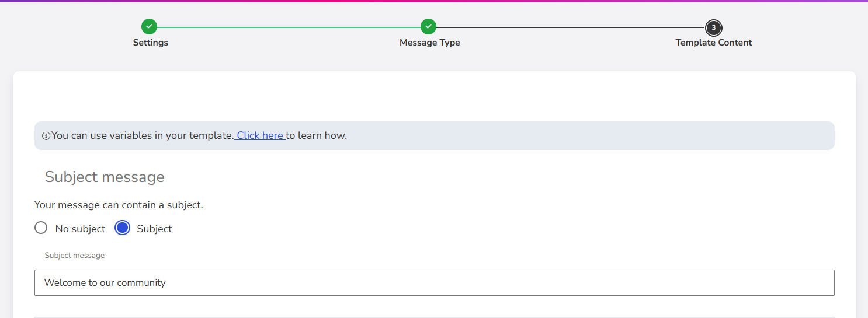Go to the Message Type step label
Screen dimensions: 868x318
(x=429, y=43)
